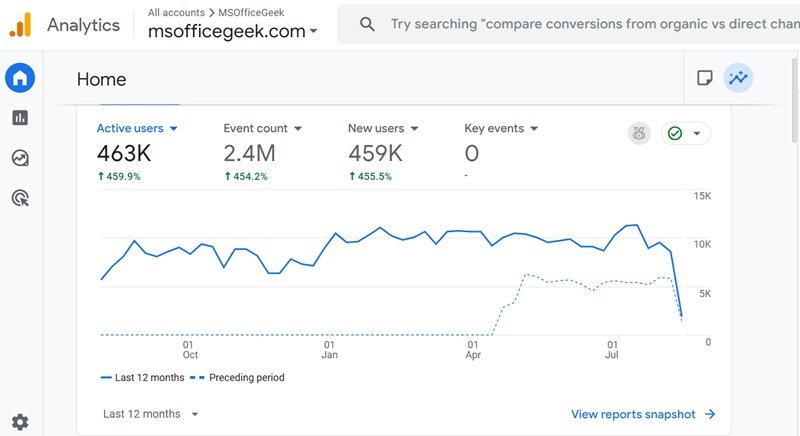Select the Key events metric tab

501,128
